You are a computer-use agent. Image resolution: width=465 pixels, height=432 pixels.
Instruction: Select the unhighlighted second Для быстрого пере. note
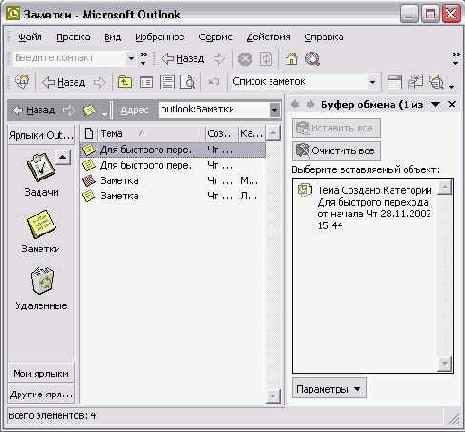pyautogui.click(x=173, y=165)
